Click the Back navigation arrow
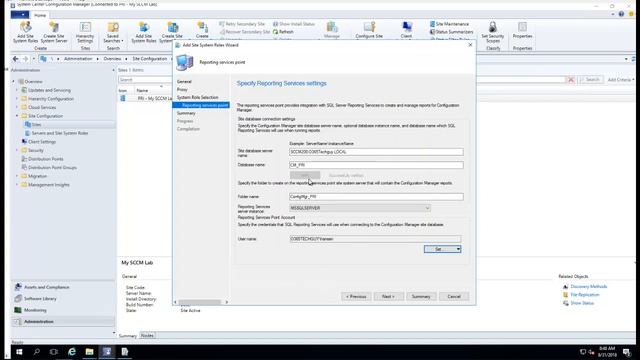This screenshot has width=640, height=360. tap(16, 59)
